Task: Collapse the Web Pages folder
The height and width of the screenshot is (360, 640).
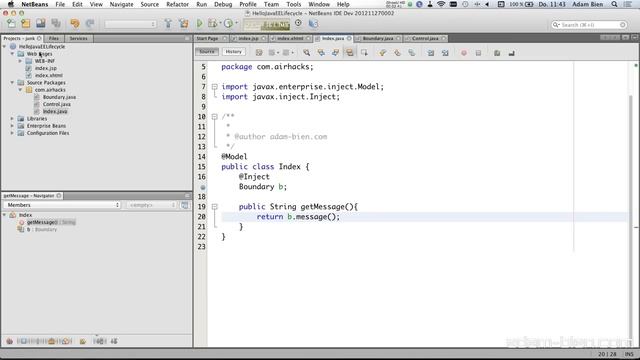Action: [x=12, y=53]
